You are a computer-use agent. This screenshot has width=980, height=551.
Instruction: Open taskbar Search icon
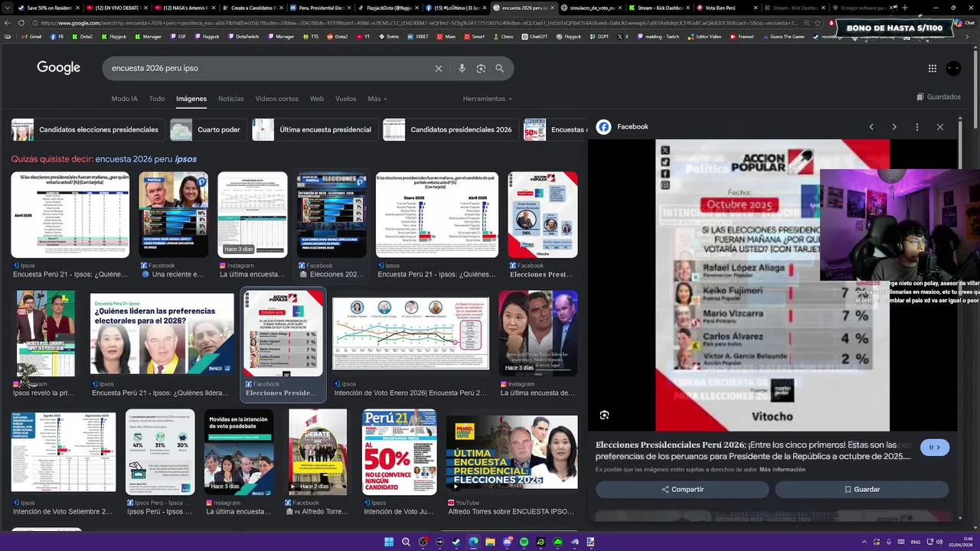[406, 542]
